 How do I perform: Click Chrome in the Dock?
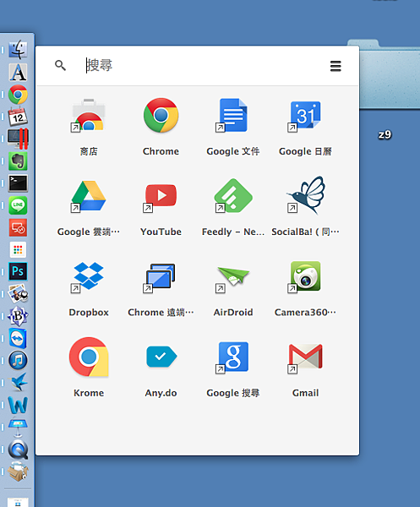18,95
